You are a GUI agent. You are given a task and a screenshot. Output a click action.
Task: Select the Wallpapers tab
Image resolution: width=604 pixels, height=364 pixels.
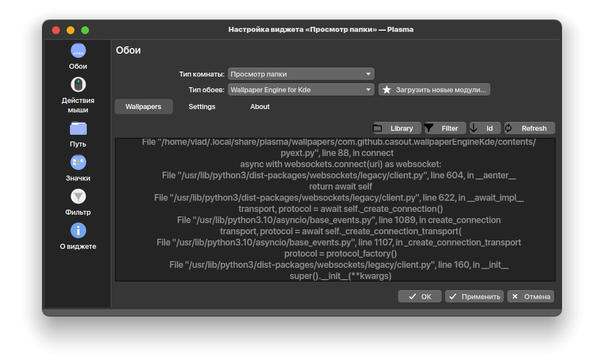pyautogui.click(x=143, y=106)
